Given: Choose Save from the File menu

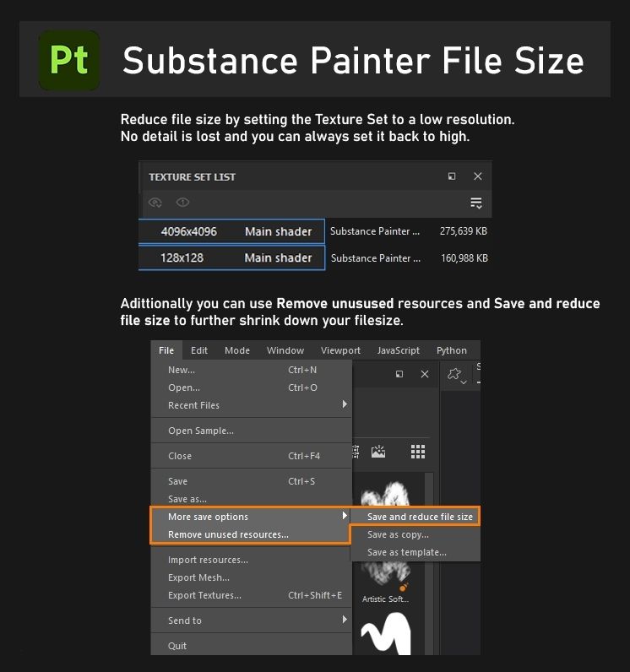Looking at the screenshot, I should click(251, 481).
